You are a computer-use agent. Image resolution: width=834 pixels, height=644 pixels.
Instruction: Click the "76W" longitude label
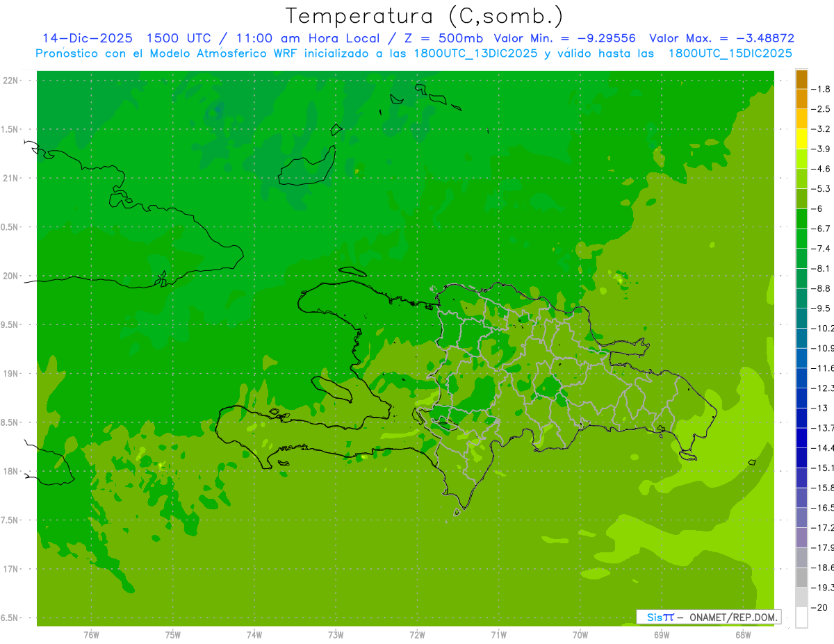(91, 635)
